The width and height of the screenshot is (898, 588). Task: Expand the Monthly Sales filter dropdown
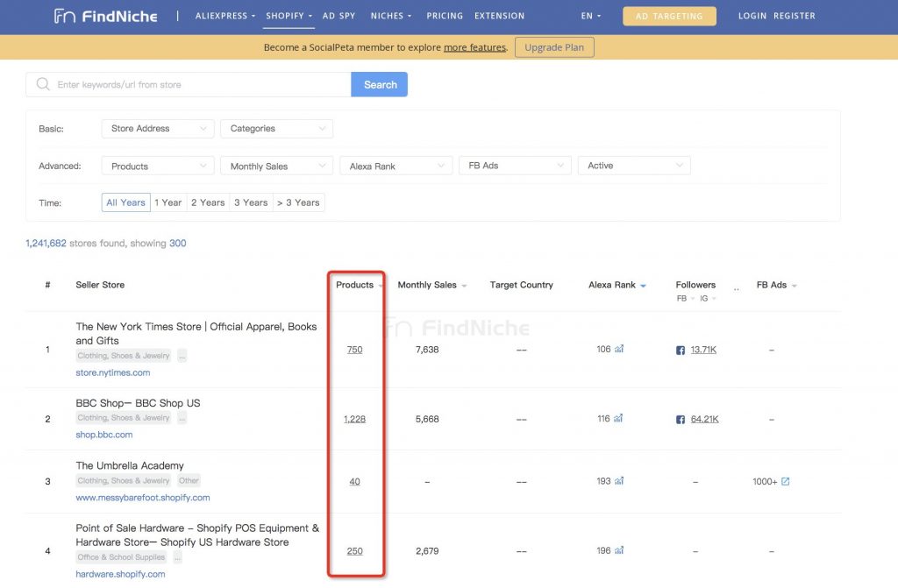276,166
